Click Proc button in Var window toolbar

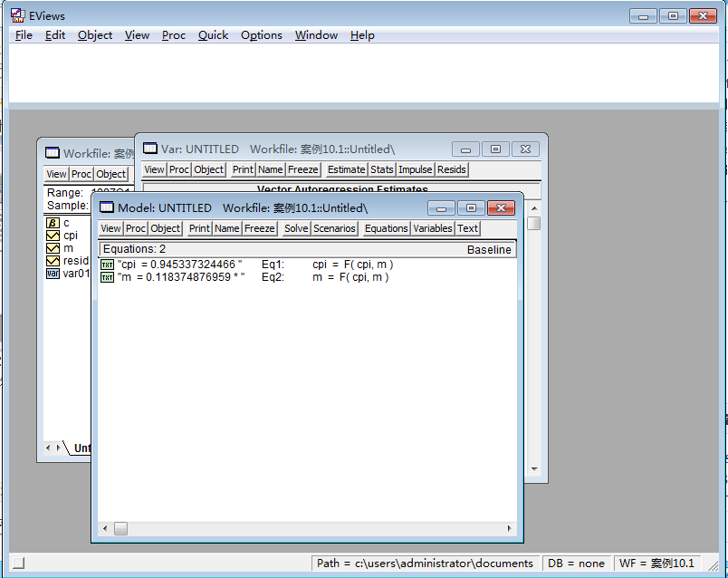pyautogui.click(x=178, y=169)
